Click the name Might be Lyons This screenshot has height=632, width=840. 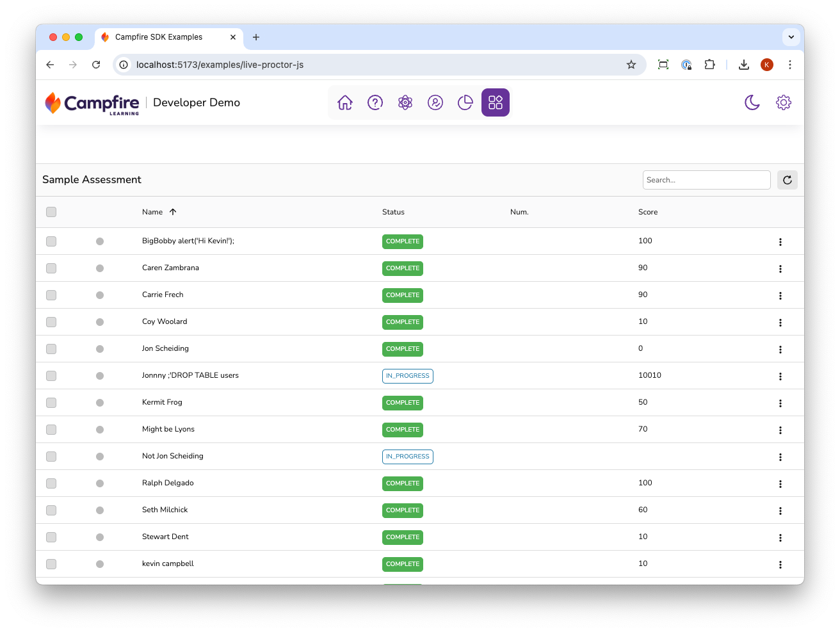(168, 429)
